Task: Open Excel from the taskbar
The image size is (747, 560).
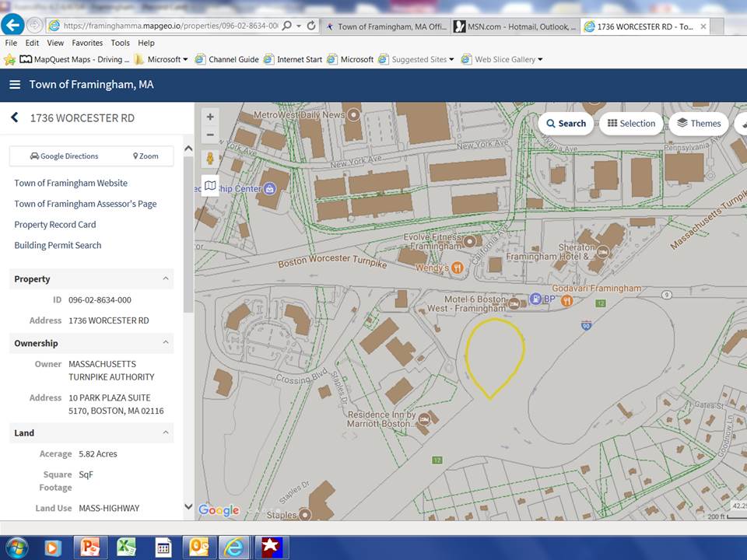Action: coord(126,548)
